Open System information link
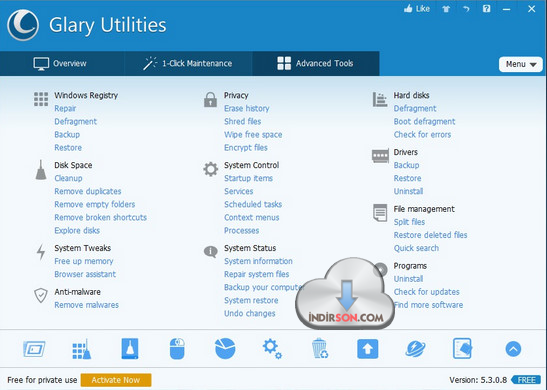 pyautogui.click(x=258, y=261)
